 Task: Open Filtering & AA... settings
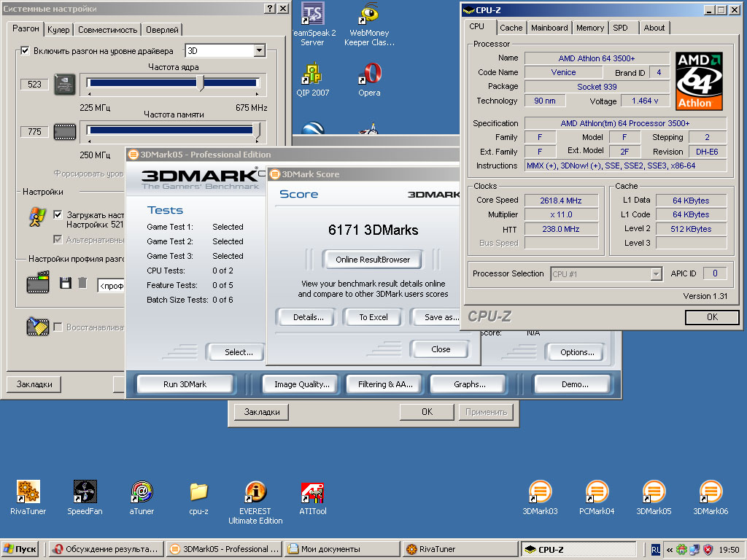click(x=385, y=384)
